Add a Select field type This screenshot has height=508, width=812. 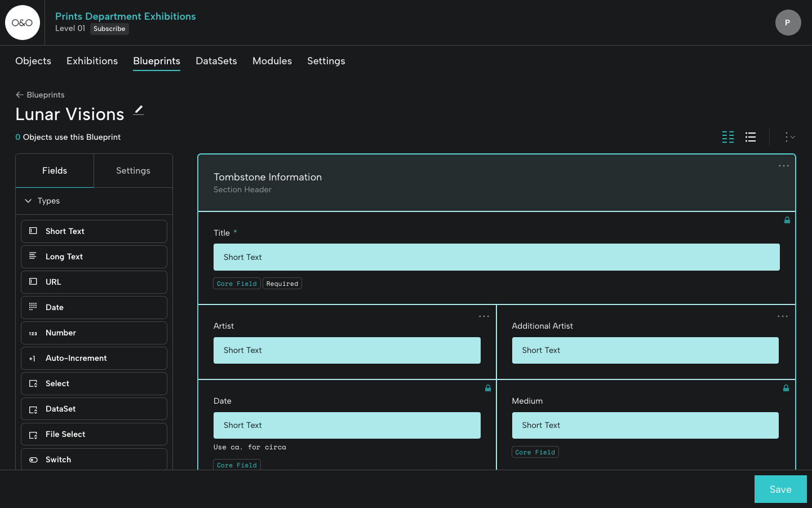click(x=94, y=383)
